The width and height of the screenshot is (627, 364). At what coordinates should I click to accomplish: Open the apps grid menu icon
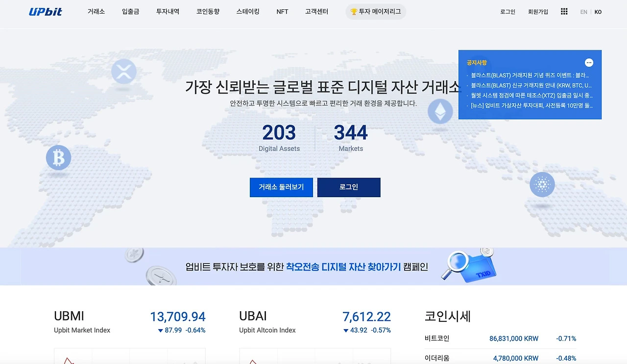tap(564, 11)
